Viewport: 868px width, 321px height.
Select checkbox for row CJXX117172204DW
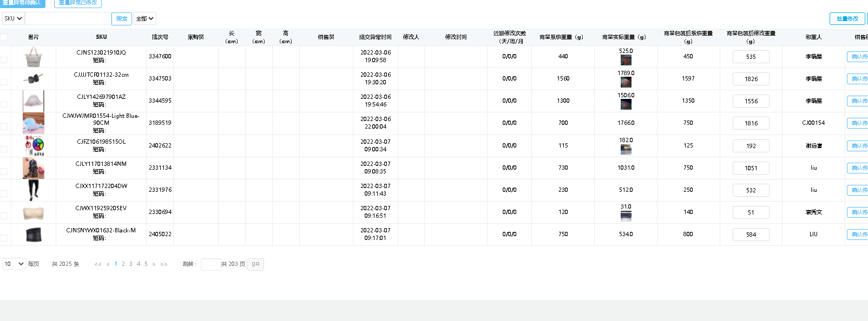pyautogui.click(x=4, y=193)
